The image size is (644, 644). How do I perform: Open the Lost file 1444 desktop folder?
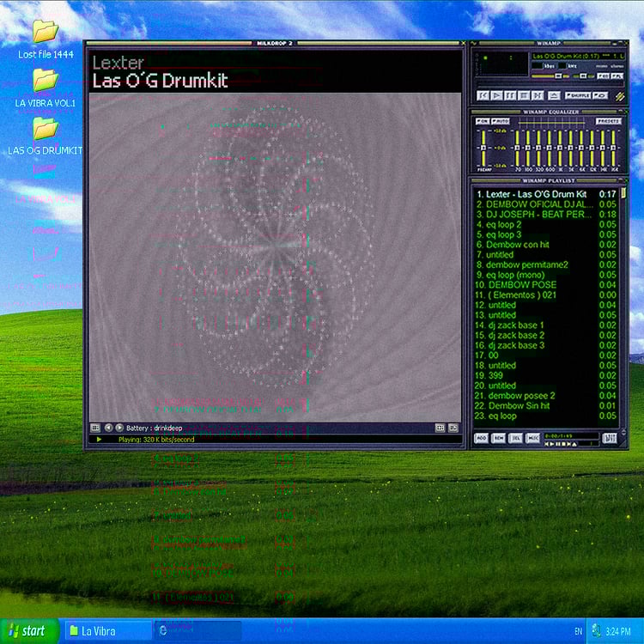pyautogui.click(x=46, y=39)
